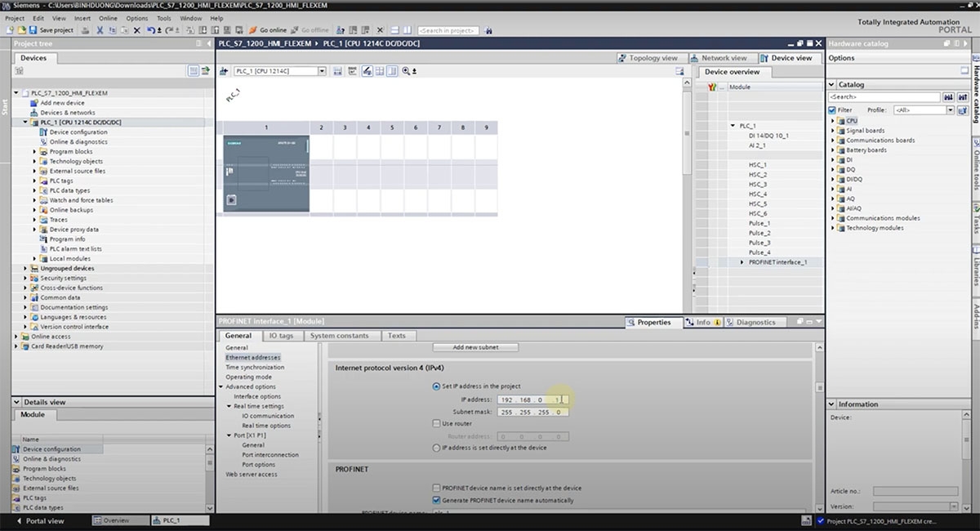Image resolution: width=980 pixels, height=531 pixels.
Task: Click the CPU 1214C module image in rack
Action: [x=266, y=174]
